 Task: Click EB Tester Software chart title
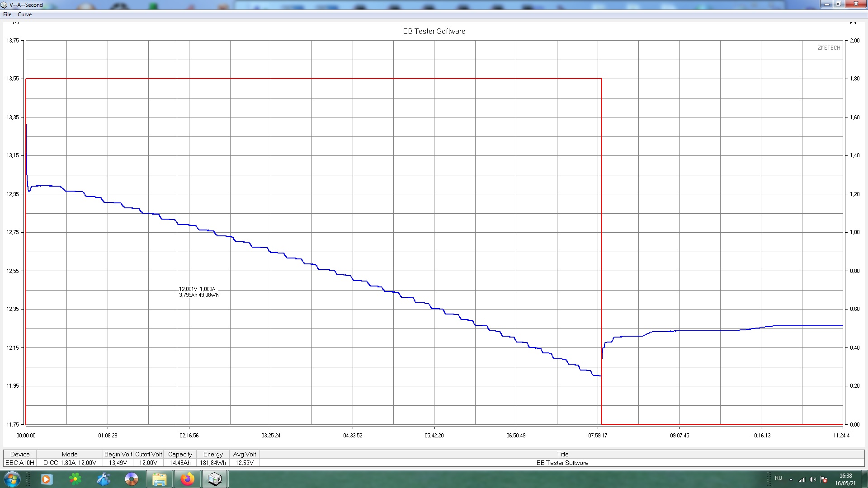coord(434,31)
